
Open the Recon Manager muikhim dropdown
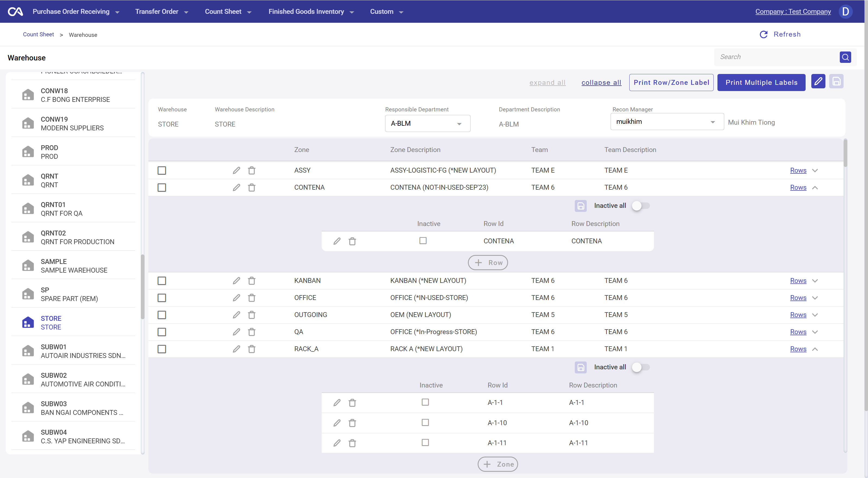[667, 121]
